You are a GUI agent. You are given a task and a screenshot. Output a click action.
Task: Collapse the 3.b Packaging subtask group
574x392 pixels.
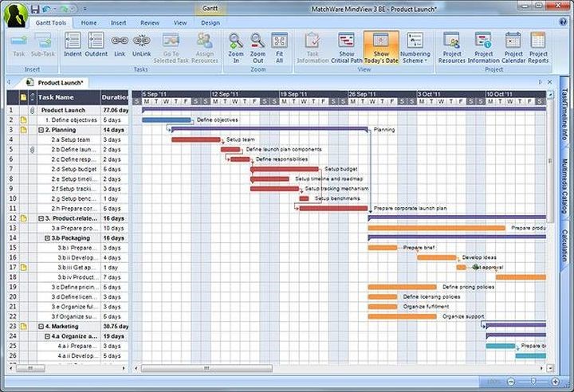49,237
